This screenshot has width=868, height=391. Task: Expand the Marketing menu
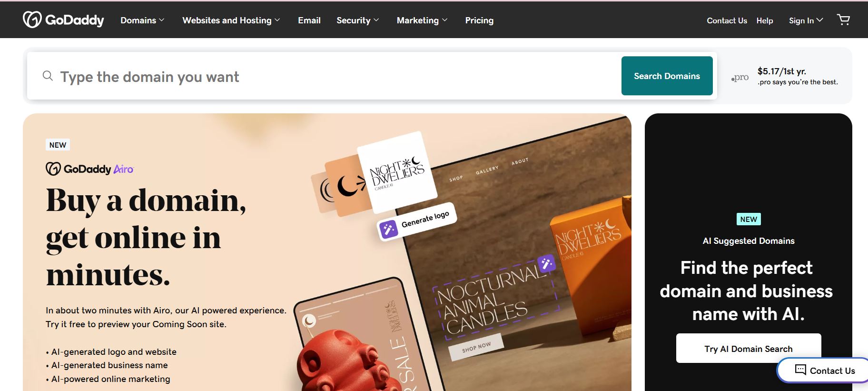coord(422,20)
